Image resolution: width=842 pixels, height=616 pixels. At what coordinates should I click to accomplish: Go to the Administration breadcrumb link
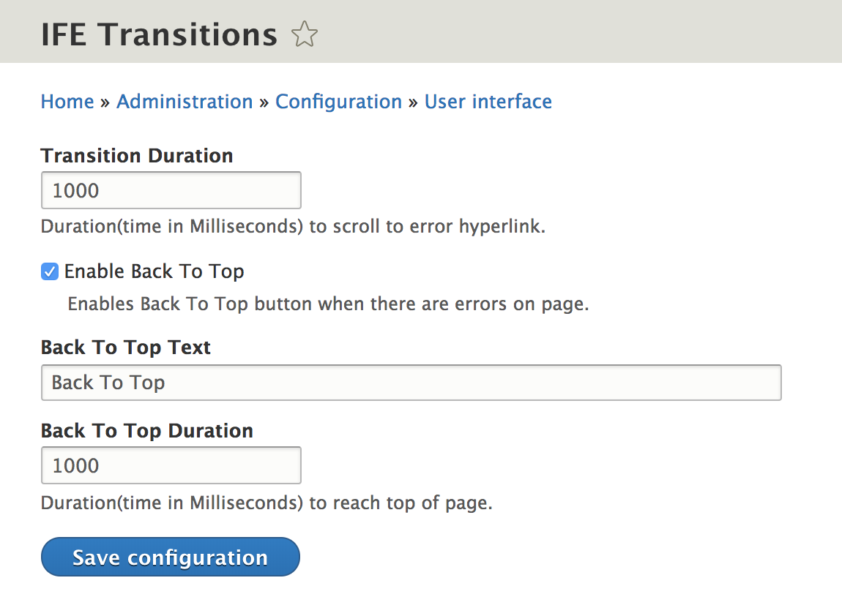point(185,102)
